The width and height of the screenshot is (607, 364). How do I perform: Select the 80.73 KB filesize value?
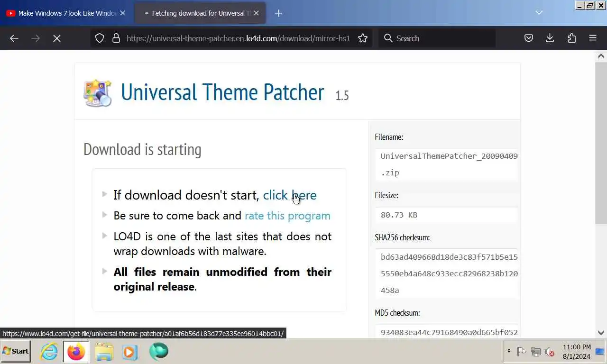399,215
